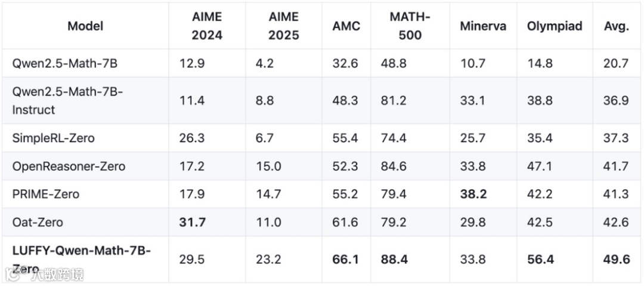Select the Minerva column header

pyautogui.click(x=483, y=26)
